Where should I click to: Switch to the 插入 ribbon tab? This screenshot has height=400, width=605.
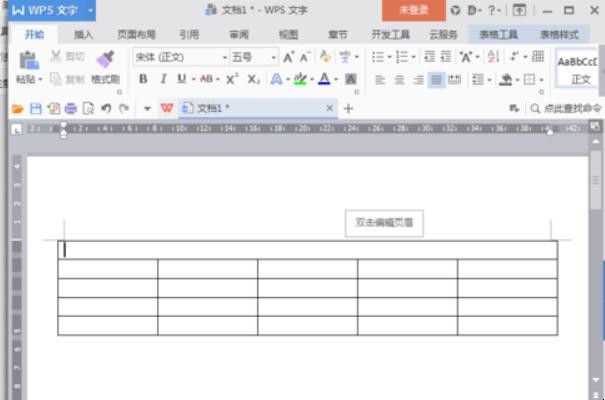[84, 34]
